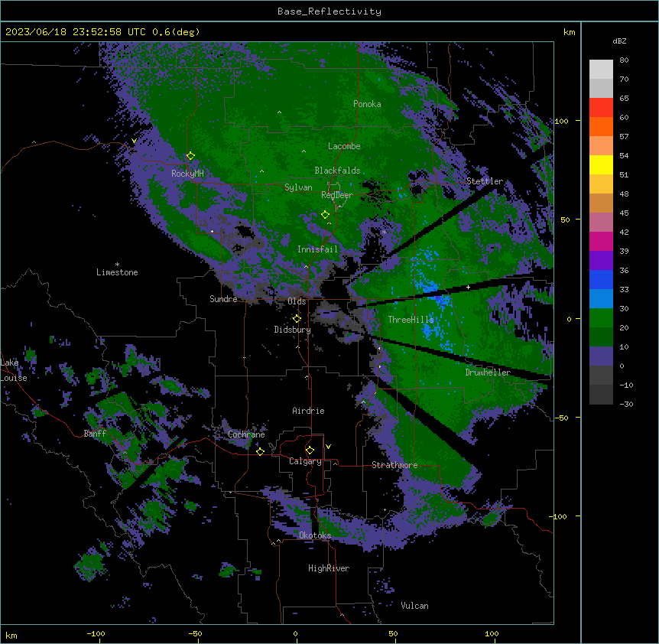
Task: Click the yellow V marker northwest of RockyMH
Action: point(134,141)
